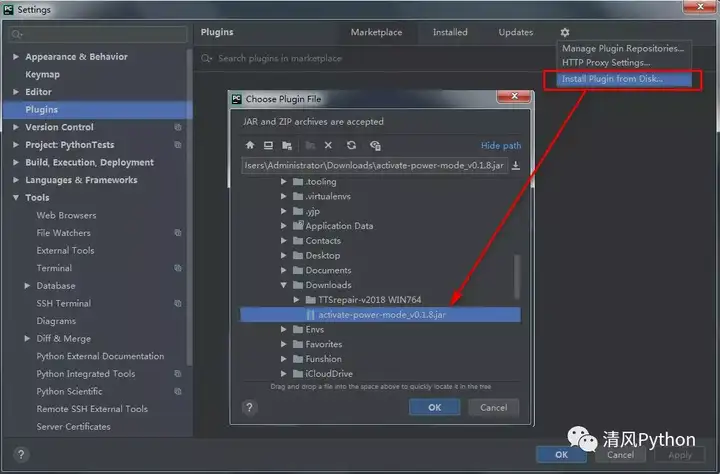This screenshot has width=720, height=474.
Task: Click the help question mark in Choose Plugin File
Action: (249, 407)
